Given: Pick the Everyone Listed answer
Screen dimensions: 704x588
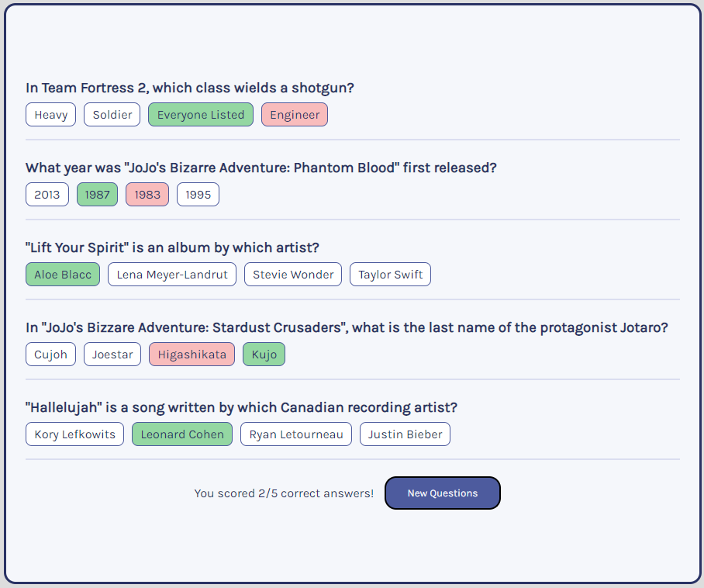Looking at the screenshot, I should click(x=201, y=115).
